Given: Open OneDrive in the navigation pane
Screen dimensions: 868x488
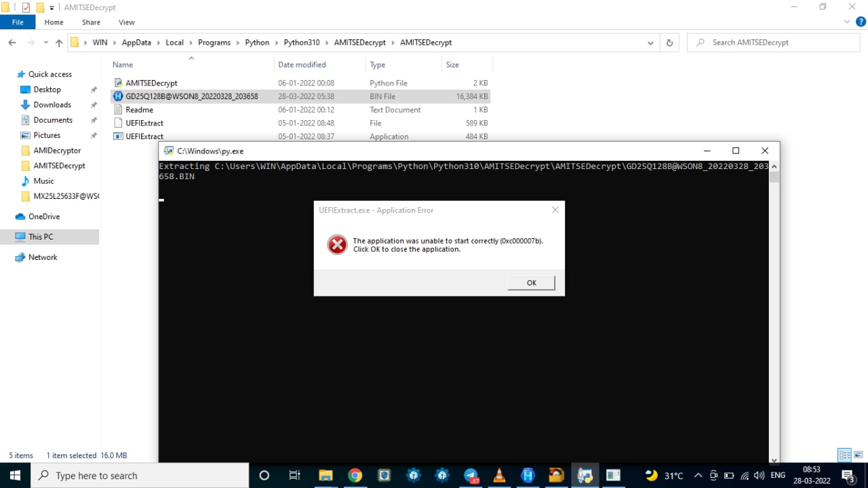Looking at the screenshot, I should coord(44,217).
